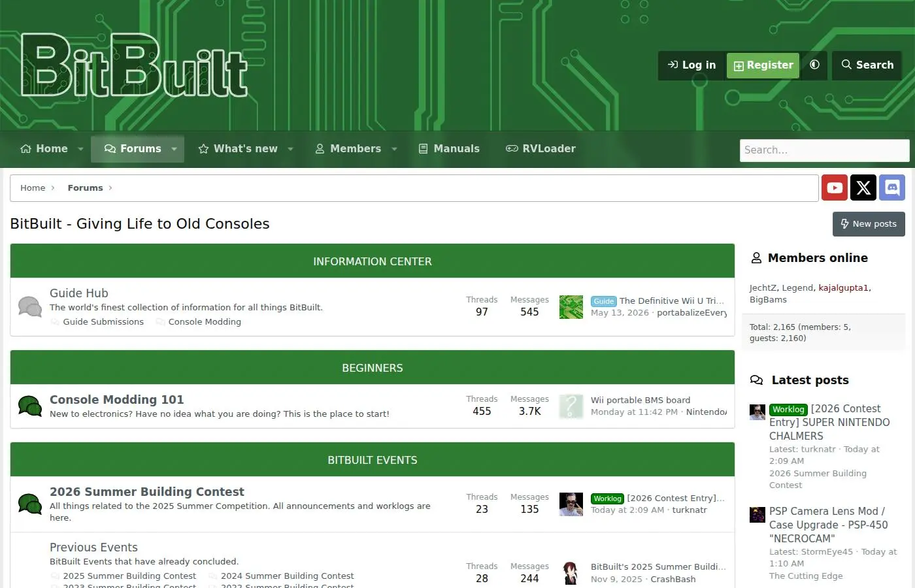Image resolution: width=915 pixels, height=588 pixels.
Task: Click Worklog label in 2026 Contest row
Action: 608,498
